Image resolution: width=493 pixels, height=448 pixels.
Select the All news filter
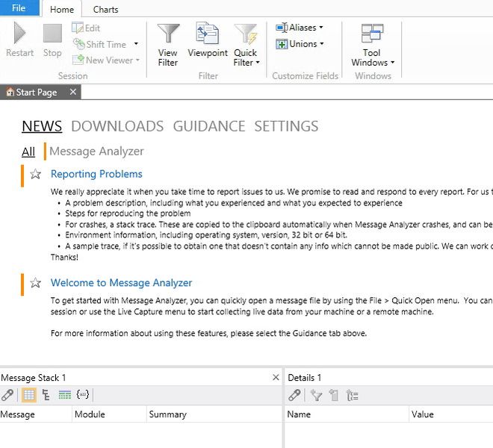28,152
